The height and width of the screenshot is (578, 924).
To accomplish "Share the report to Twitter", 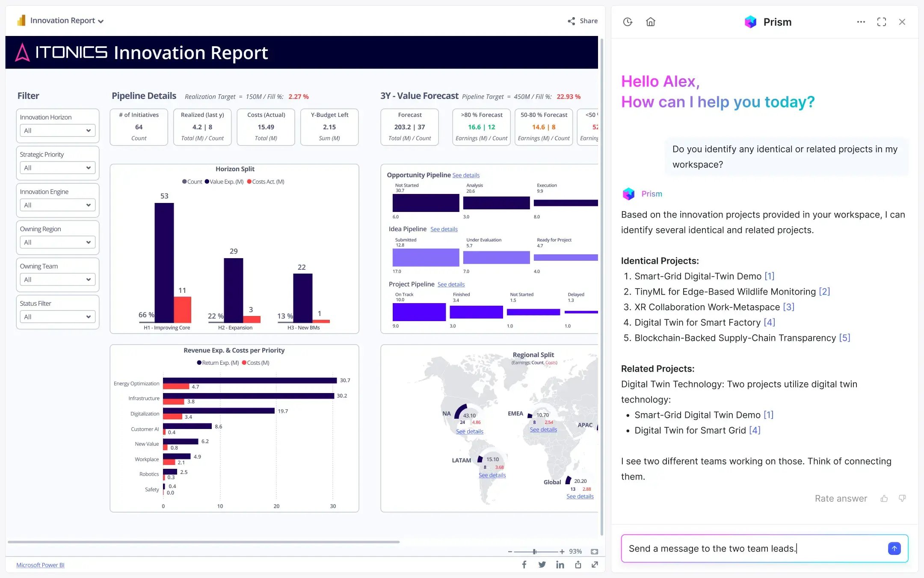I will point(542,564).
